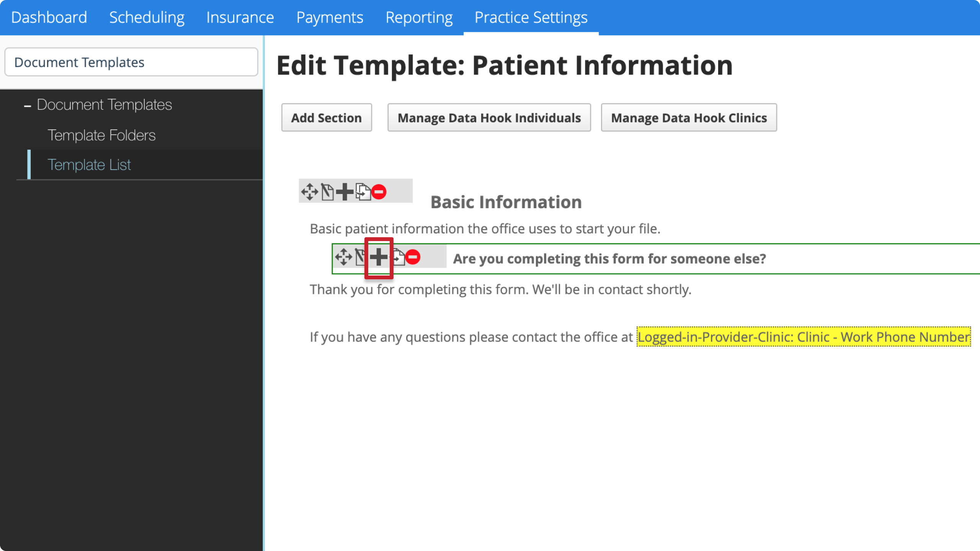Click the duplicate icon on the nested question row
Screen dimensions: 980x551
398,258
